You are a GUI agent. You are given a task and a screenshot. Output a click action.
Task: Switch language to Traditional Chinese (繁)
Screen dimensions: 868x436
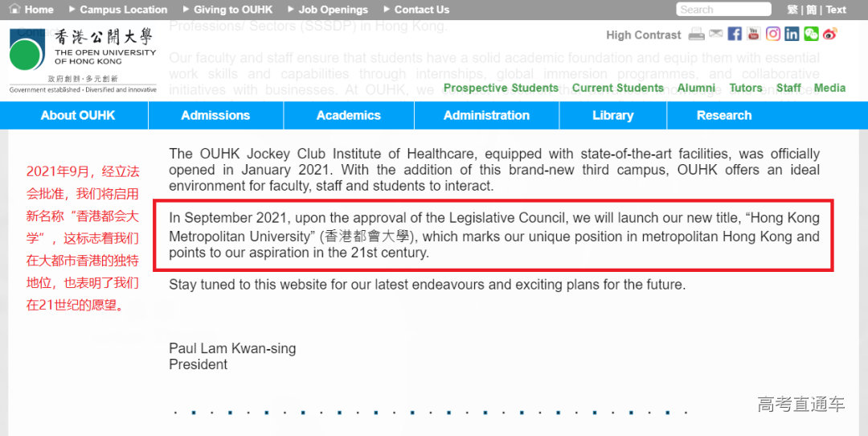point(792,10)
